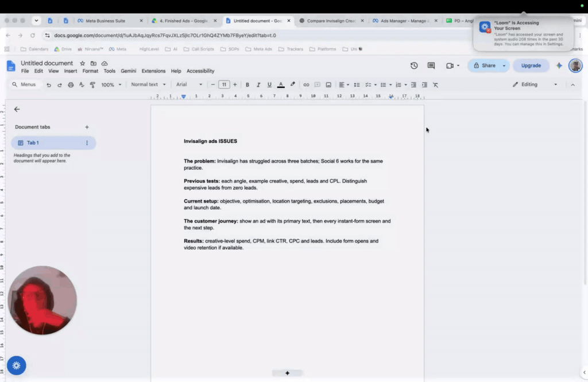Clear formatting with the toolbar icon
The height and width of the screenshot is (382, 588).
point(435,85)
